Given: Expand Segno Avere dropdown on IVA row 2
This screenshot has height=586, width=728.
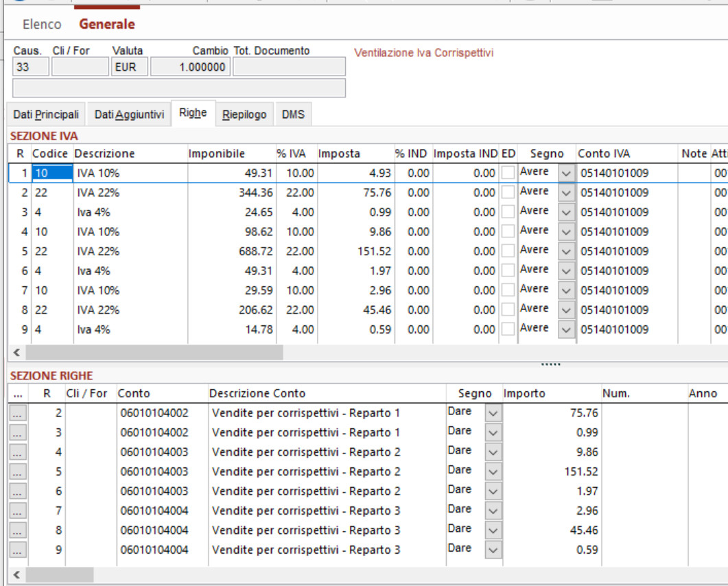Looking at the screenshot, I should click(x=567, y=193).
